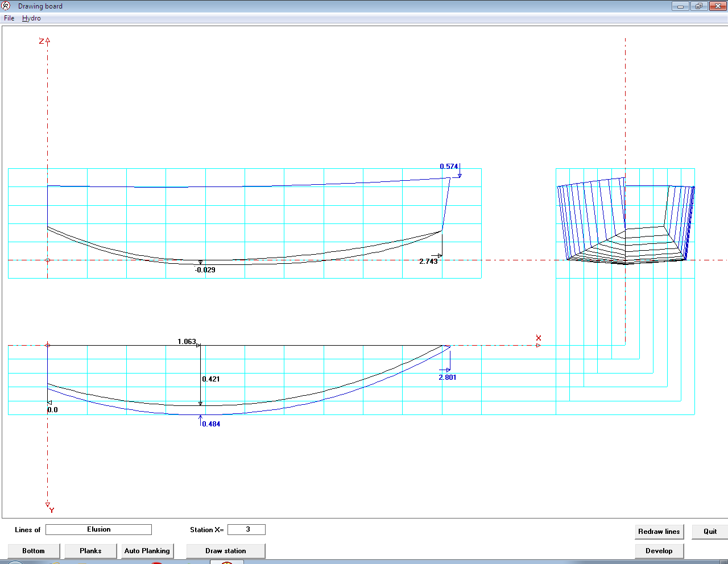This screenshot has width=728, height=564.
Task: Click the profile view origin marker
Action: (x=47, y=260)
